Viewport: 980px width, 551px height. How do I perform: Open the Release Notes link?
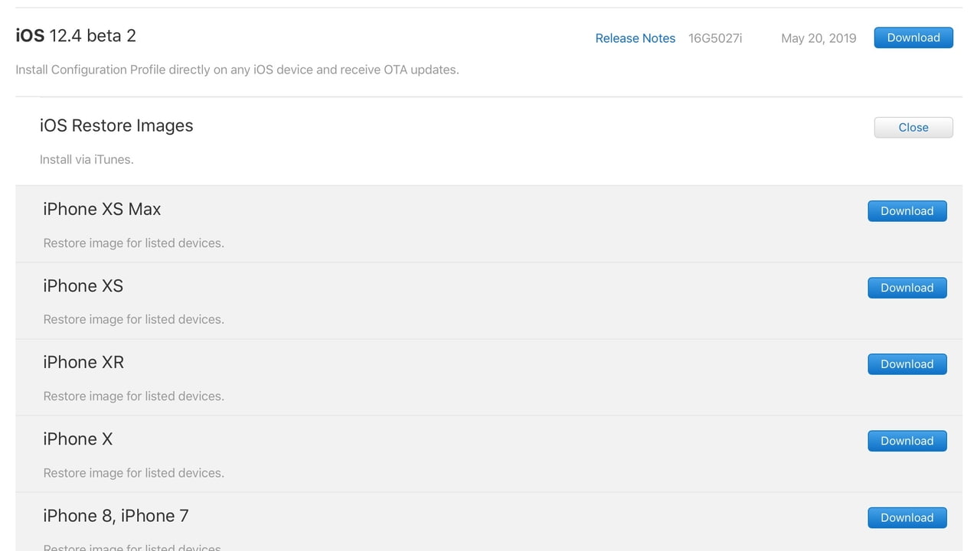pos(635,38)
